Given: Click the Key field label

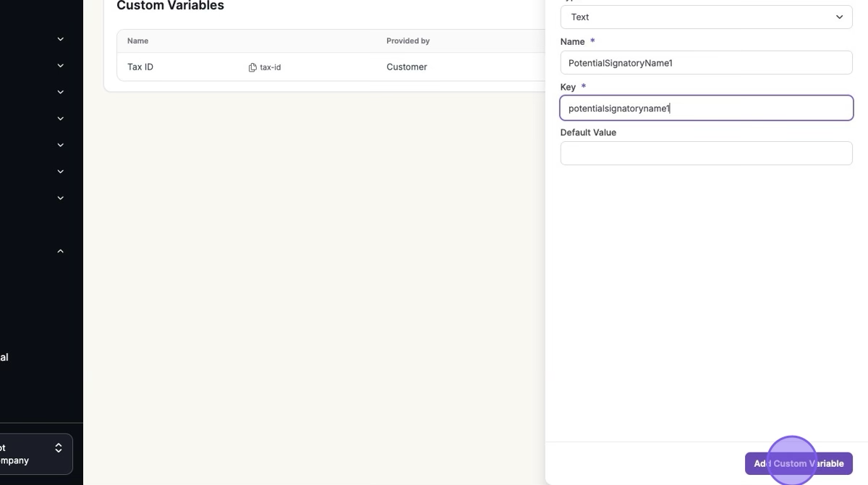Looking at the screenshot, I should tap(568, 87).
